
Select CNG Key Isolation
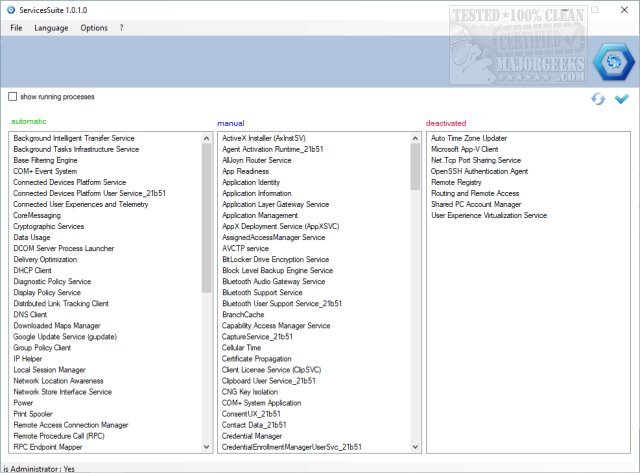(250, 392)
